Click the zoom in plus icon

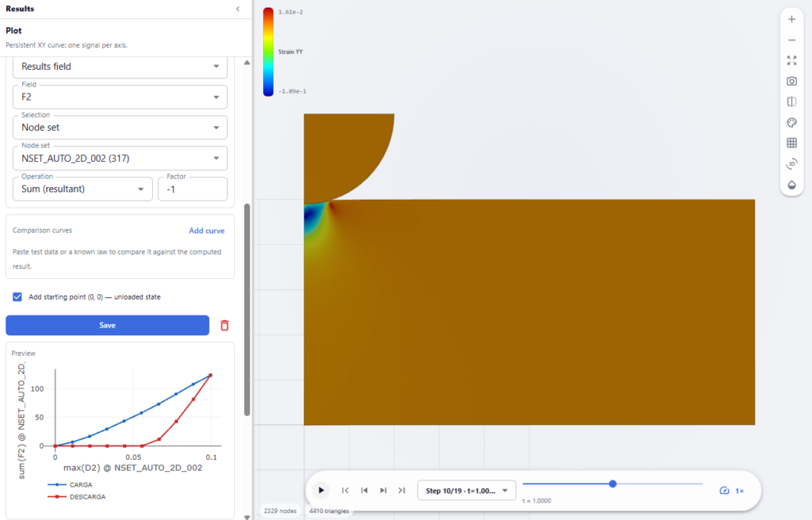point(791,20)
